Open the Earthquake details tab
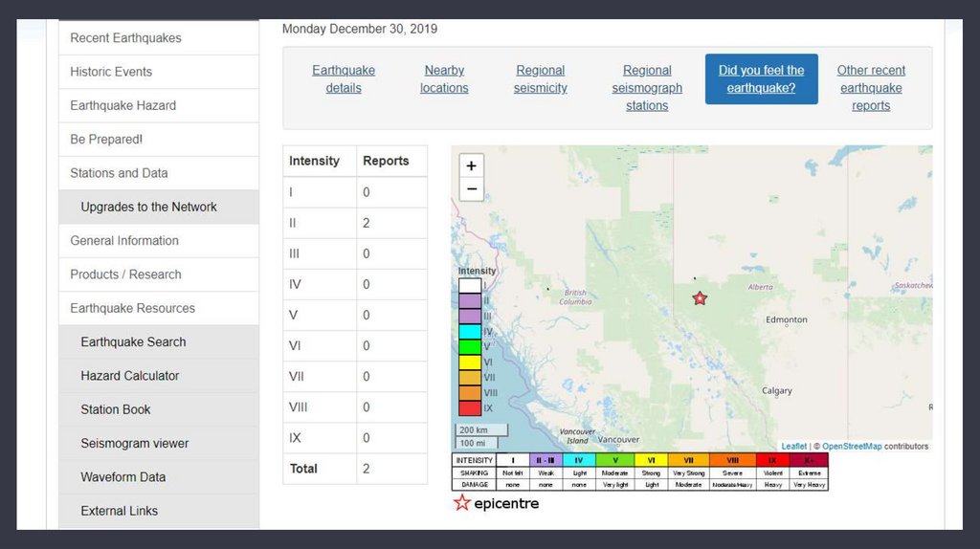This screenshot has width=980, height=549. [344, 79]
